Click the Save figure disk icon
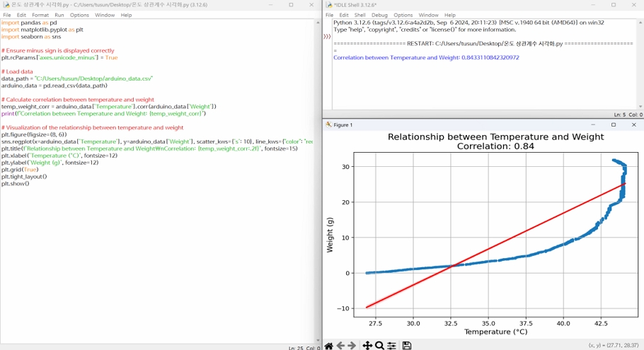Screen dimensions: 644x350 point(407,346)
